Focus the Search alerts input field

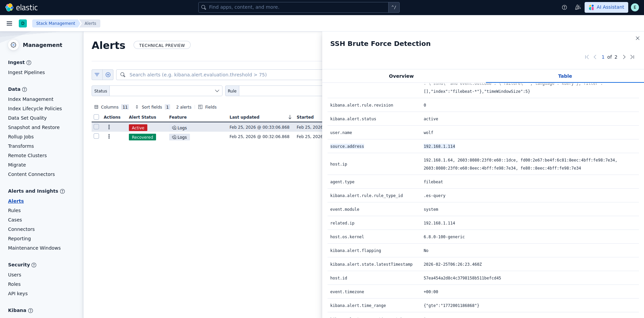pyautogui.click(x=221, y=75)
